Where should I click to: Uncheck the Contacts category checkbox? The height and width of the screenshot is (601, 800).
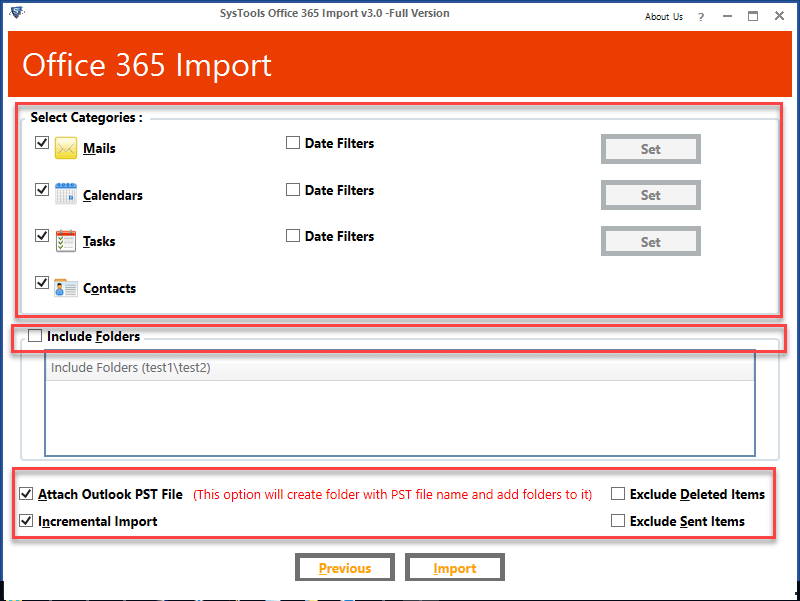[42, 282]
